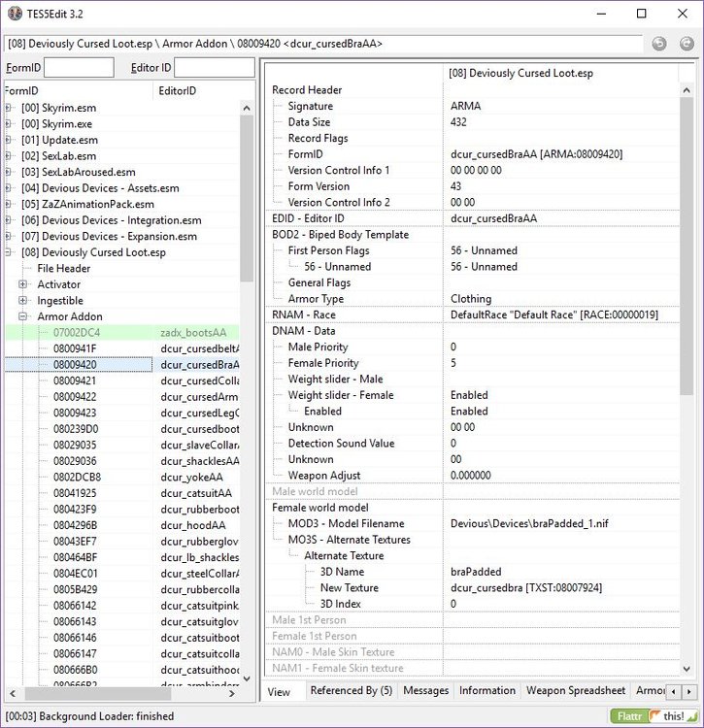704x728 pixels.
Task: Expand the [01] Update.esm node
Action: coord(8,140)
